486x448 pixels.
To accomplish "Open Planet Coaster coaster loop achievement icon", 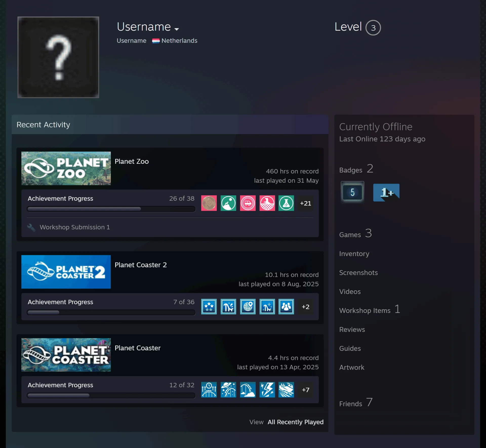I will (x=248, y=390).
